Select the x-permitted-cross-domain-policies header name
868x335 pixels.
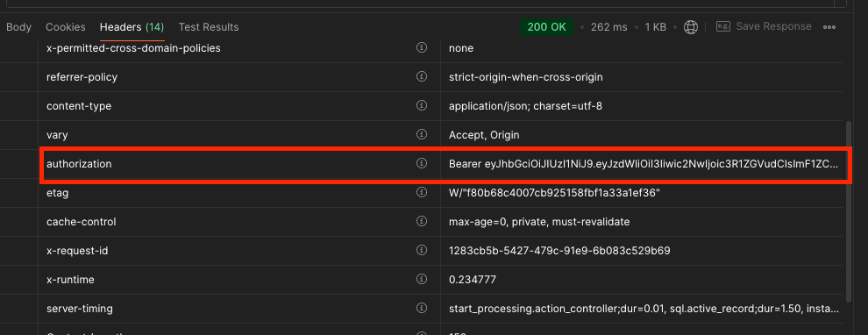(133, 48)
